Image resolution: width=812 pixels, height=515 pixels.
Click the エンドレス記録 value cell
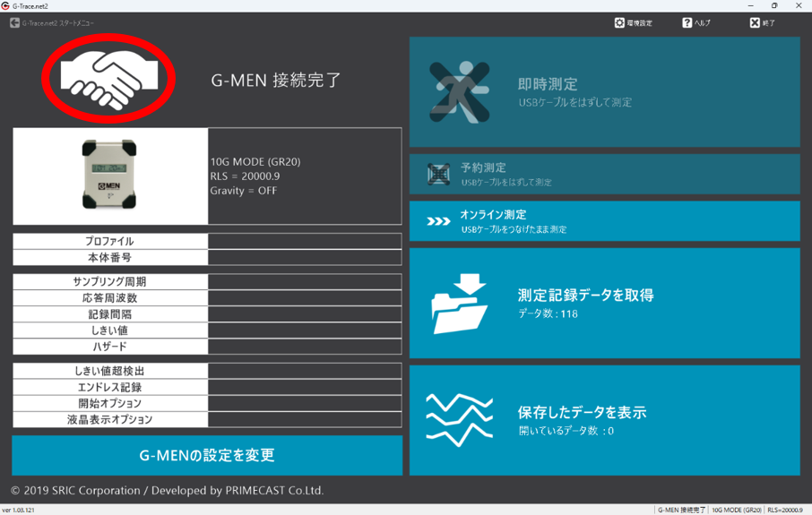(305, 387)
